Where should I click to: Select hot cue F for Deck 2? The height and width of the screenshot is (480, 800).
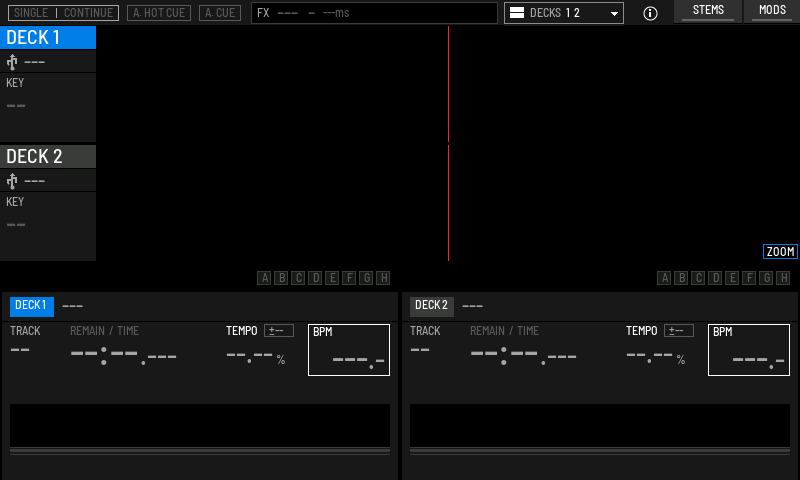click(x=749, y=278)
